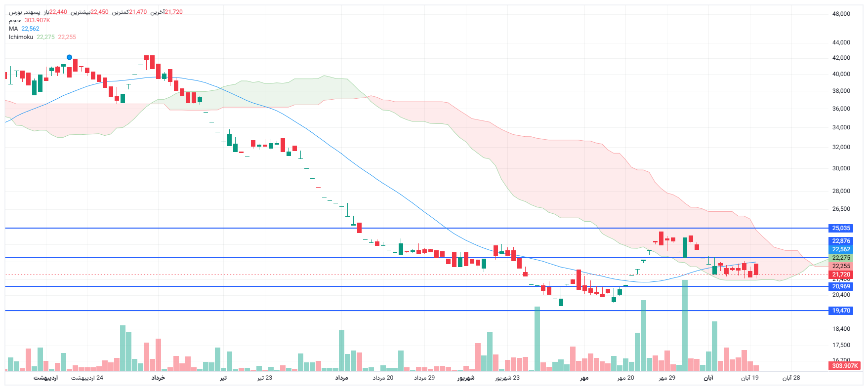This screenshot has height=390, width=868.
Task: Click the 23 شهریور date on time axis
Action: (x=507, y=378)
